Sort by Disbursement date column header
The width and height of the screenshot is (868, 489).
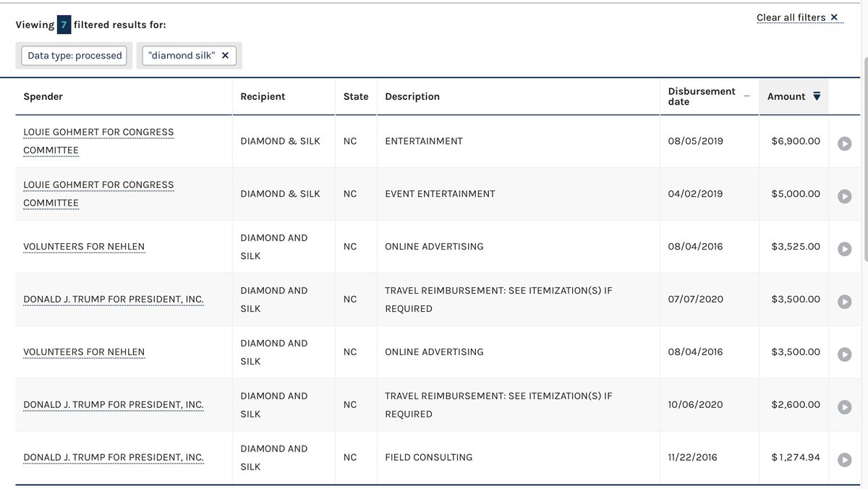click(x=709, y=97)
